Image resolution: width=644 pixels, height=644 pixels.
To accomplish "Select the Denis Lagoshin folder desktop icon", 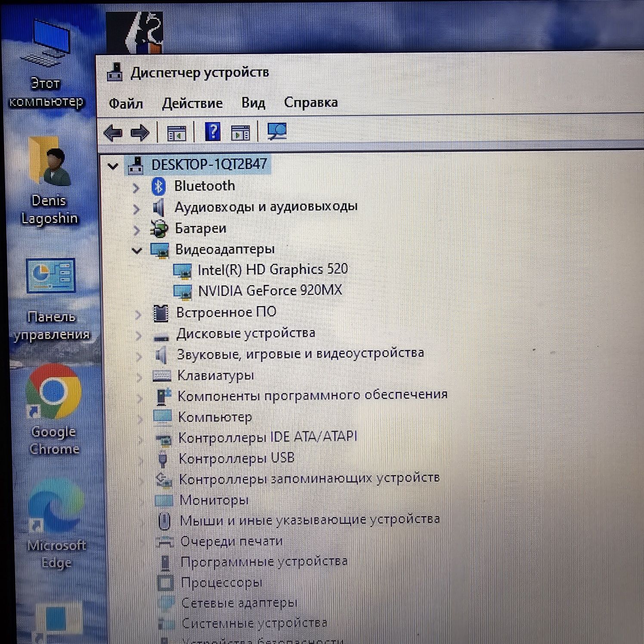I will pos(50,181).
